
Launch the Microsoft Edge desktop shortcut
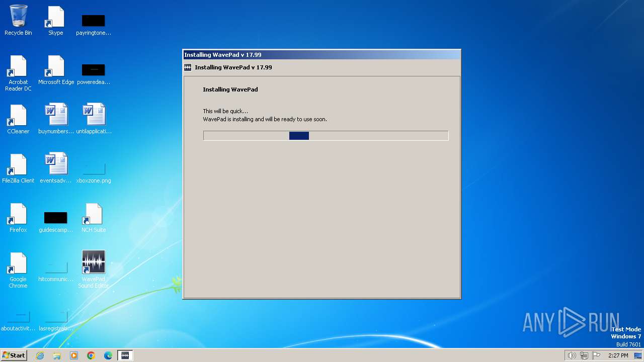point(56,70)
